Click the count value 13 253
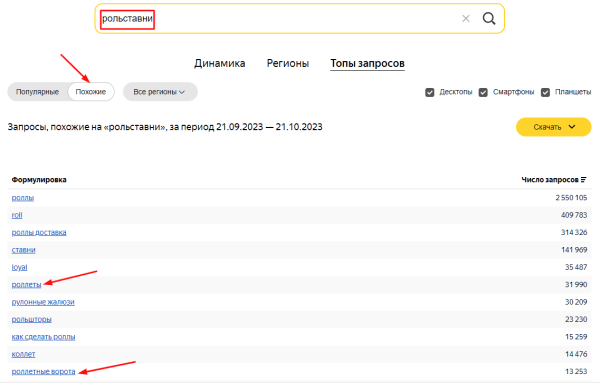 coord(576,372)
